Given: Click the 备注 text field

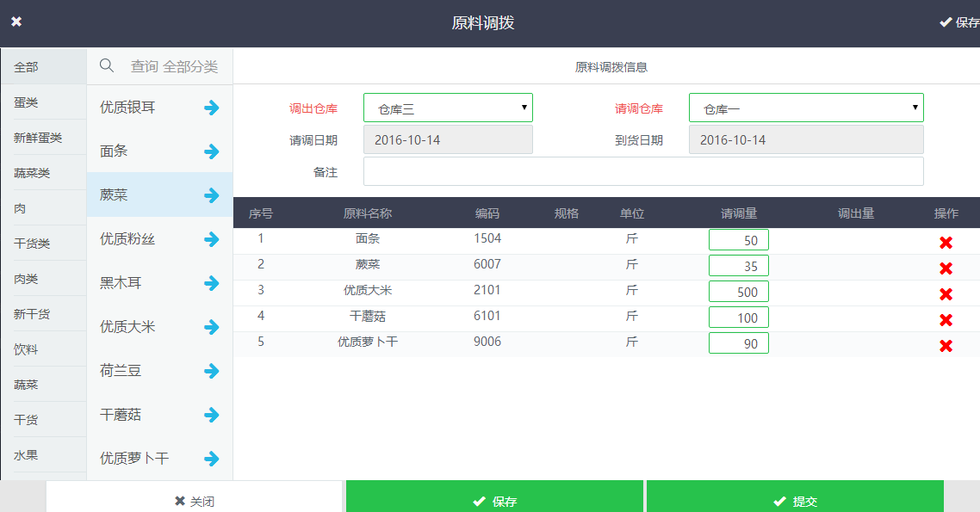Looking at the screenshot, I should [642, 171].
